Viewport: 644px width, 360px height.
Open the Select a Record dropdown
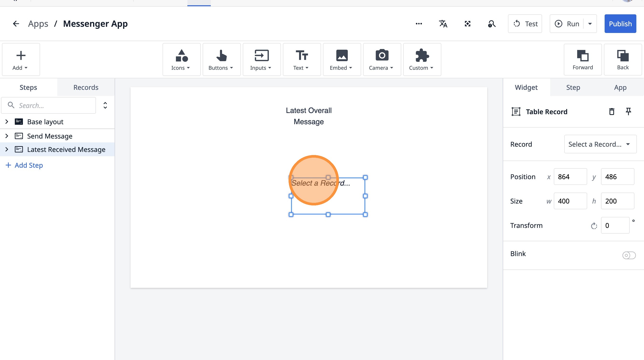(600, 144)
